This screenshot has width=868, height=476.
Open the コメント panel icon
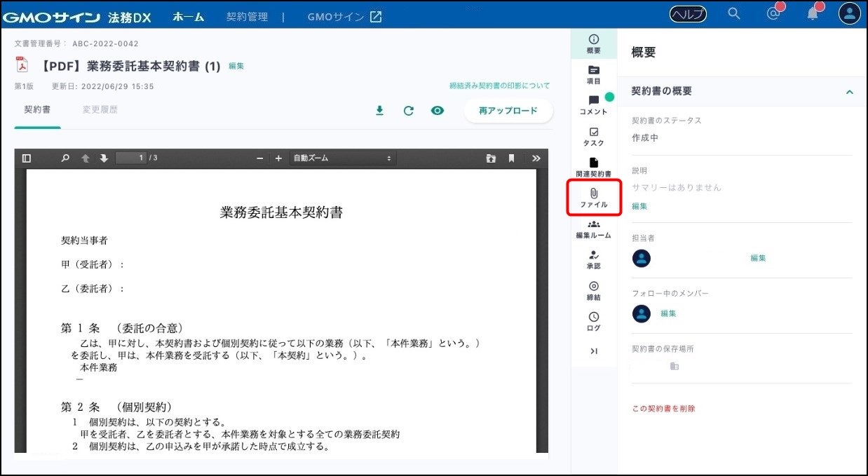pos(593,105)
